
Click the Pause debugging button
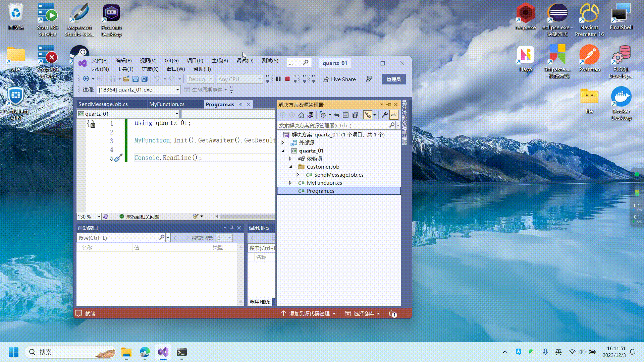pos(278,79)
